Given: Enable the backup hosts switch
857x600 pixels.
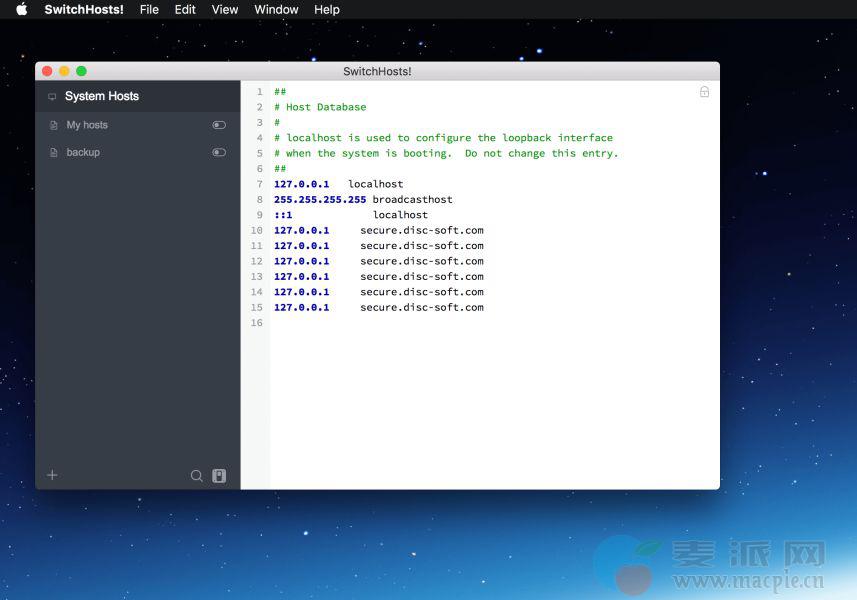Looking at the screenshot, I should (219, 152).
